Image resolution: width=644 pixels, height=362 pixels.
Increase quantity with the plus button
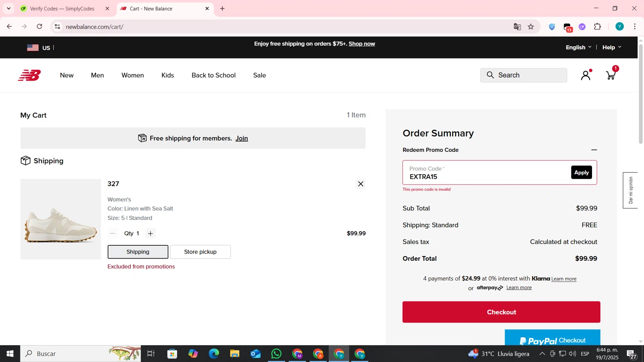click(150, 233)
